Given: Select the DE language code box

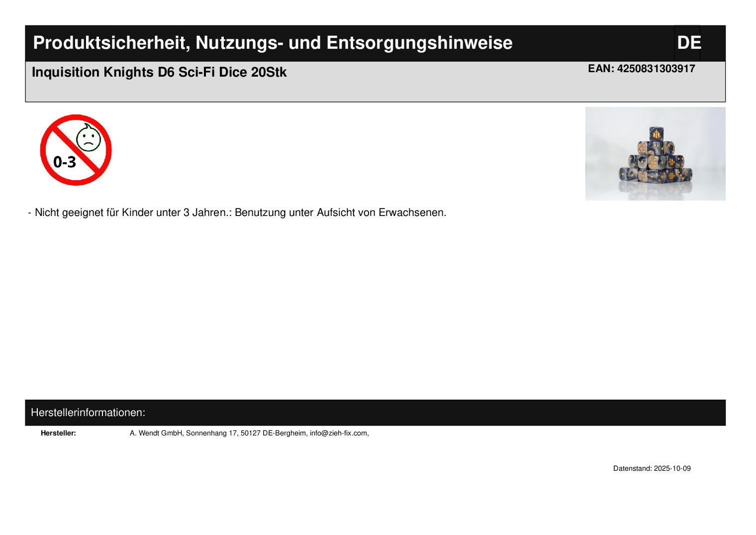Looking at the screenshot, I should (688, 43).
